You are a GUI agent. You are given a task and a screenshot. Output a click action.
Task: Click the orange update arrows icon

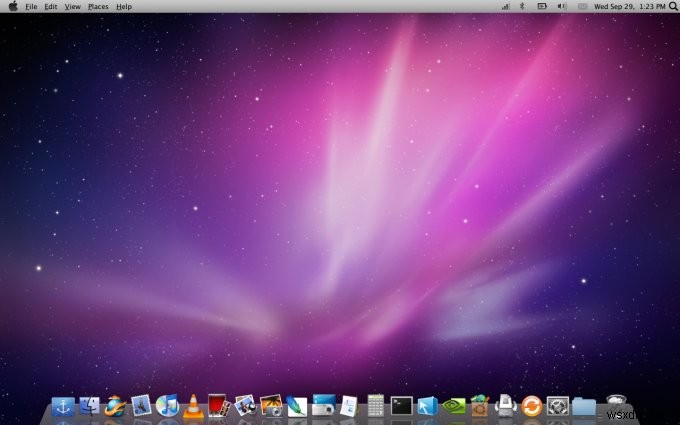coord(531,406)
